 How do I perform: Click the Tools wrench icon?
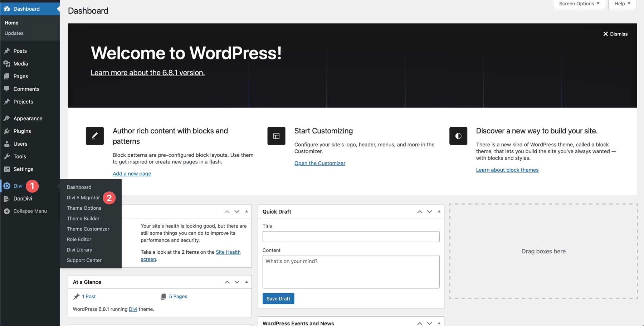(x=7, y=156)
